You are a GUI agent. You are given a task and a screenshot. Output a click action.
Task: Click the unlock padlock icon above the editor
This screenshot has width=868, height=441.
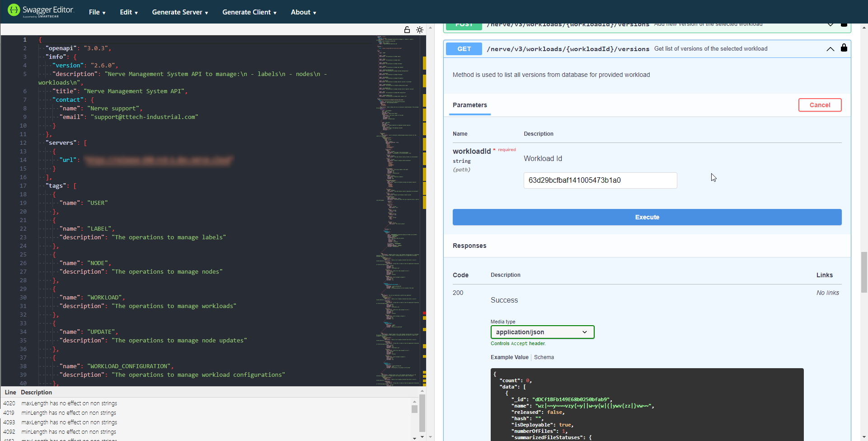pos(407,30)
